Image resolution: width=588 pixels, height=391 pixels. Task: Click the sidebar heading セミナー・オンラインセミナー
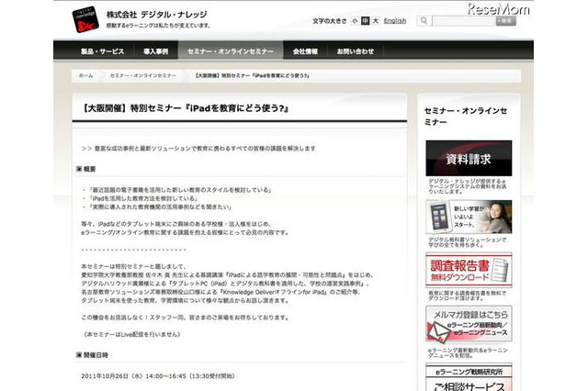[466, 116]
